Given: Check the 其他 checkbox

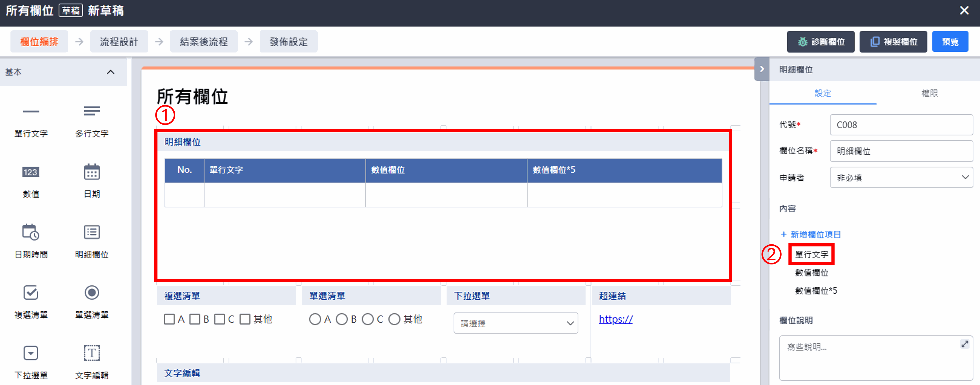Looking at the screenshot, I should 245,319.
